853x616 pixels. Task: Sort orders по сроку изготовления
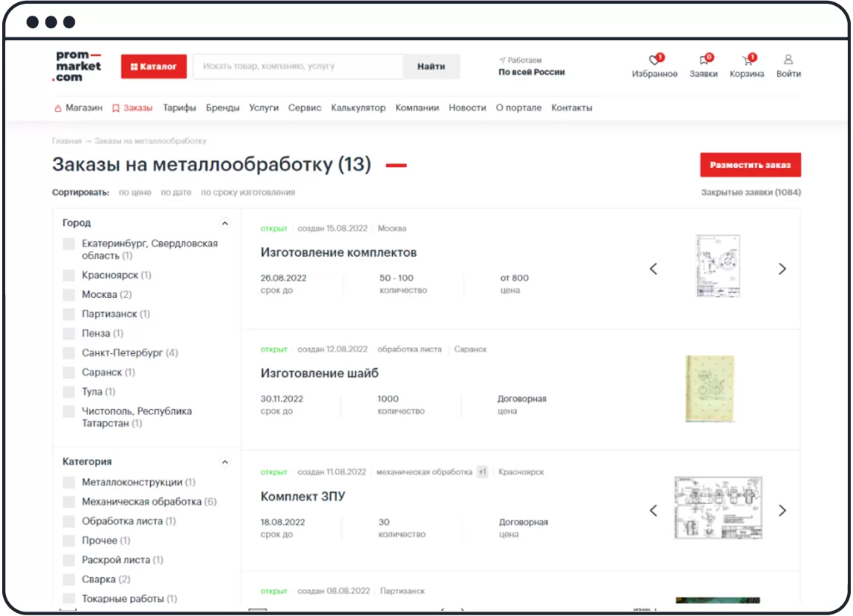coord(248,193)
